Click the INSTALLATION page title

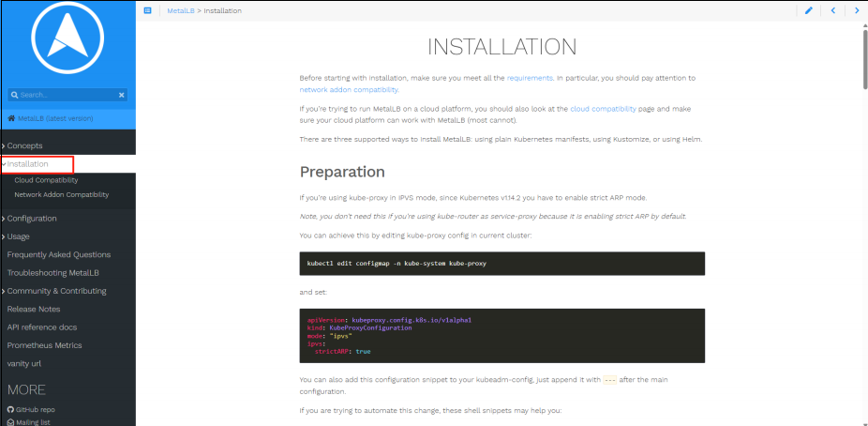tap(502, 47)
